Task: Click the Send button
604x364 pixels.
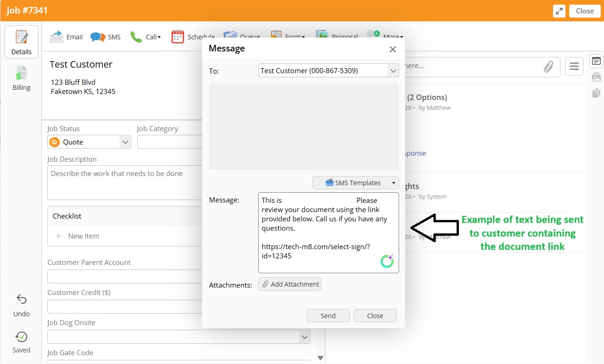Action: [328, 315]
